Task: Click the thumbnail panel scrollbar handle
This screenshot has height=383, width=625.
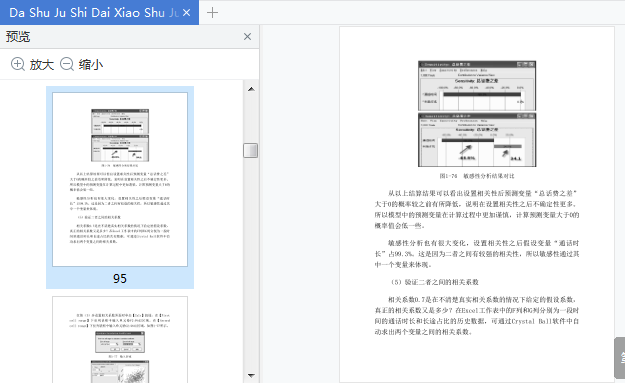Action: tap(251, 151)
